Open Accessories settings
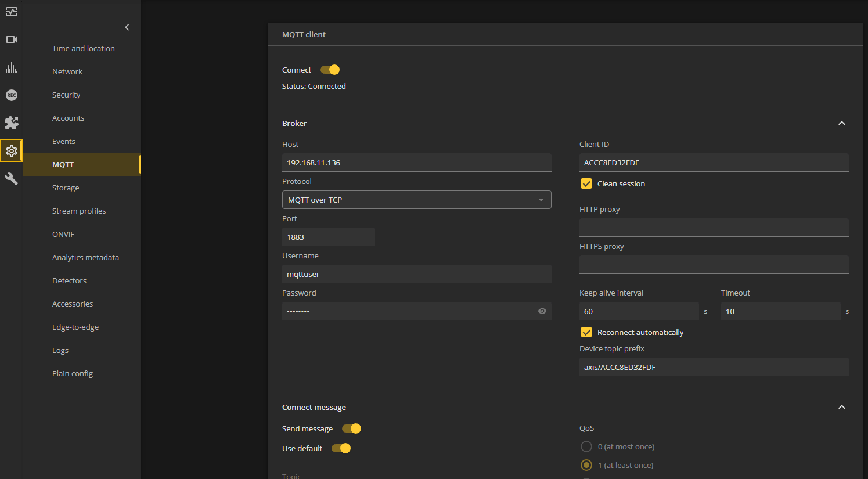 tap(73, 304)
